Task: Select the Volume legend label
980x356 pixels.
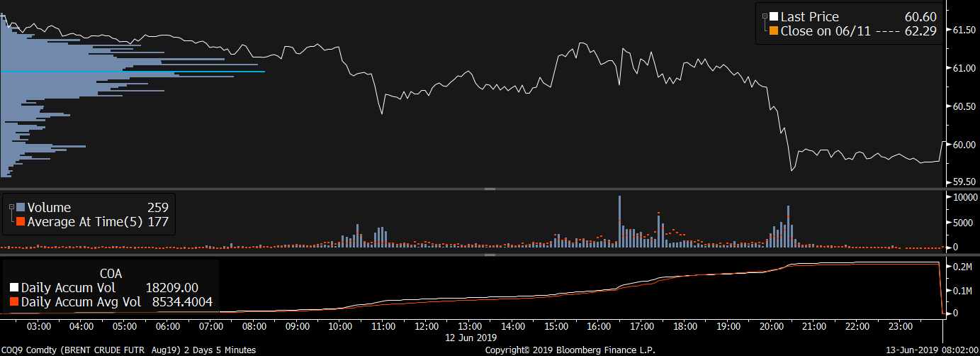Action: click(x=49, y=208)
